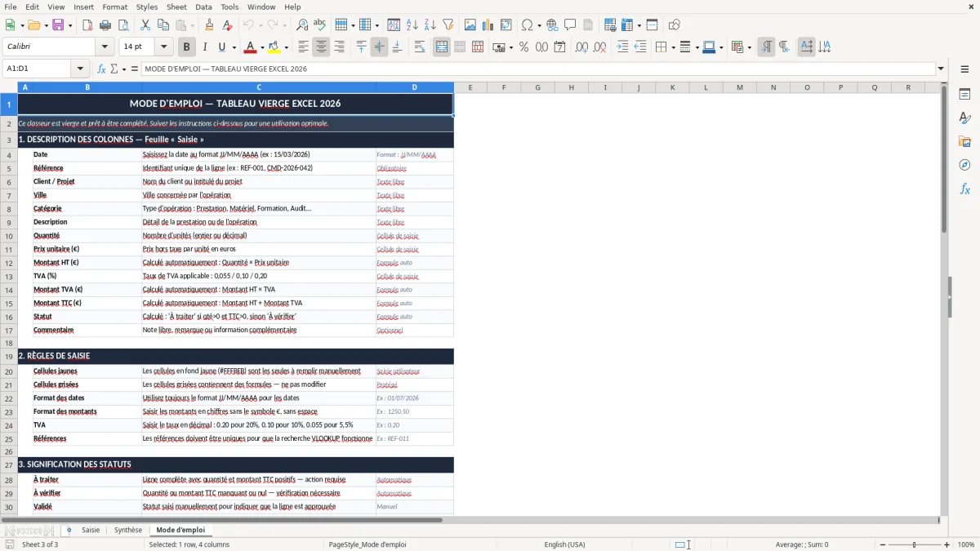The image size is (980, 551).
Task: Toggle Bold formatting
Action: click(186, 47)
